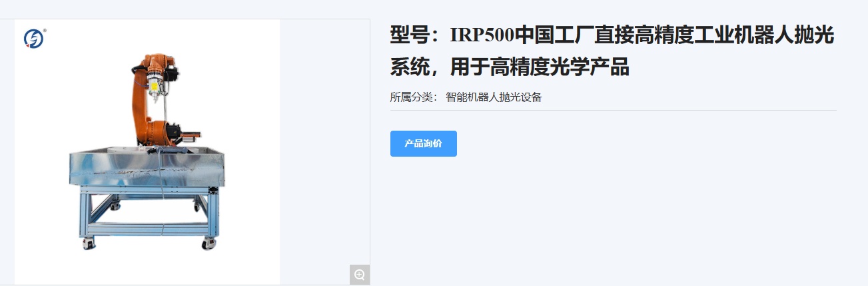
Task: Open the 智能机器人抛光设备 category link
Action: tap(494, 97)
